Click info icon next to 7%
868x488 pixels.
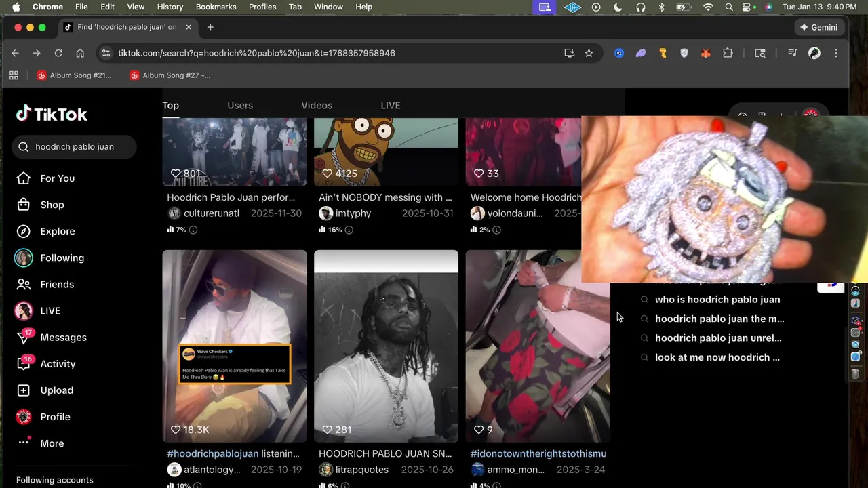point(193,230)
